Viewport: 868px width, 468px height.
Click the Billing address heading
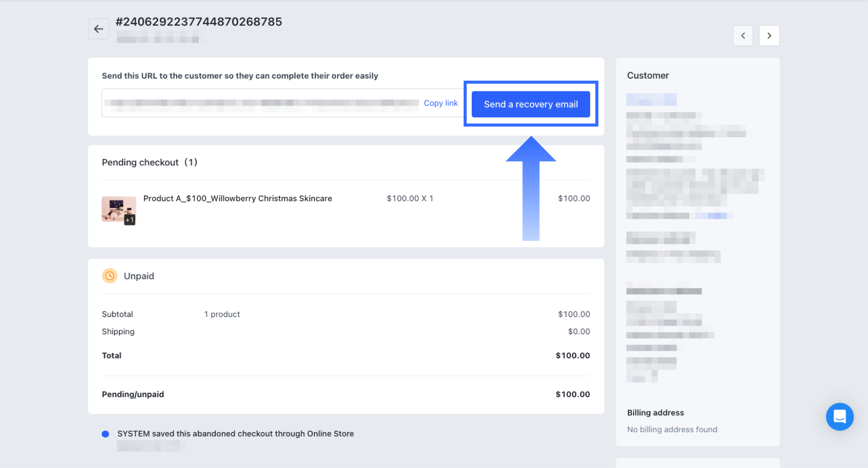(x=655, y=413)
